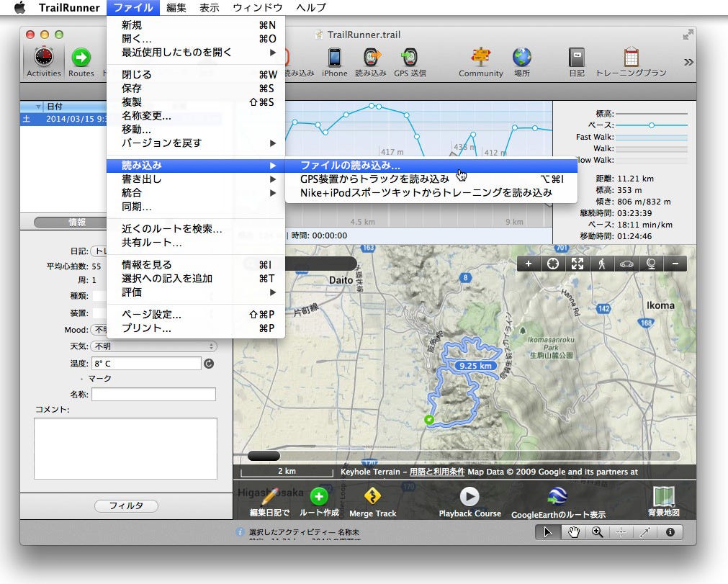Adjust the ペース slider handle
This screenshot has height=584, width=728.
(652, 125)
